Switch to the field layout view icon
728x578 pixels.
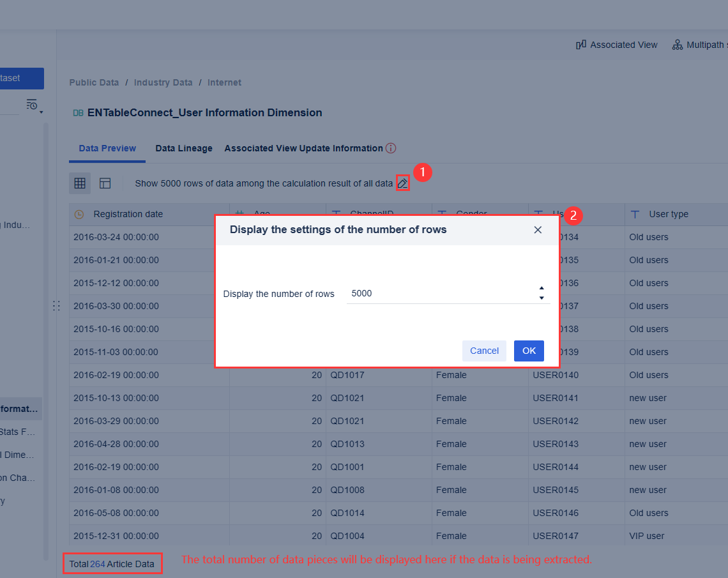click(105, 183)
